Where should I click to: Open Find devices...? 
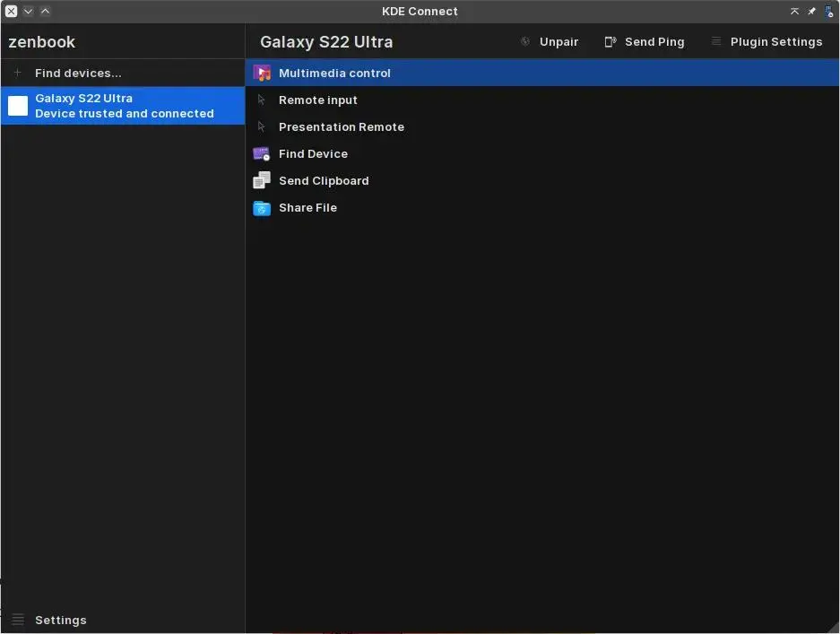(x=123, y=73)
